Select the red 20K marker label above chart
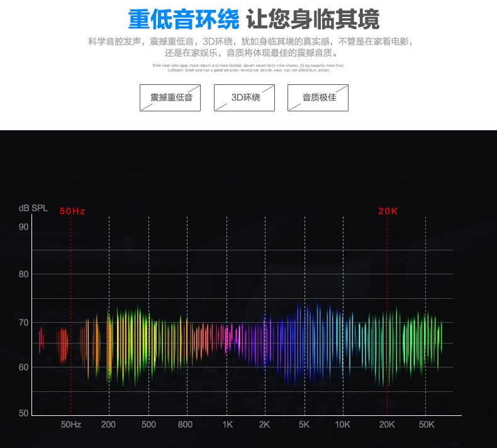Image resolution: width=497 pixels, height=448 pixels. coord(388,211)
